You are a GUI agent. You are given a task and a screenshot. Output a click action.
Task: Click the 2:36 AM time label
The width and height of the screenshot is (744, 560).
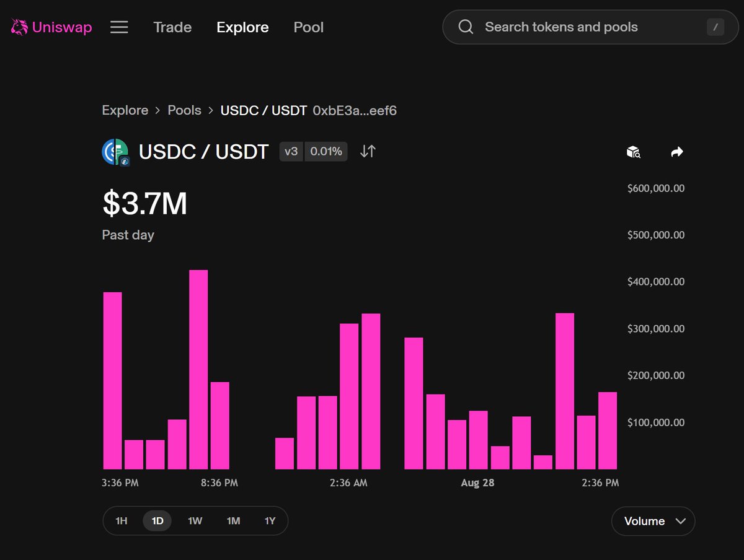tap(348, 483)
